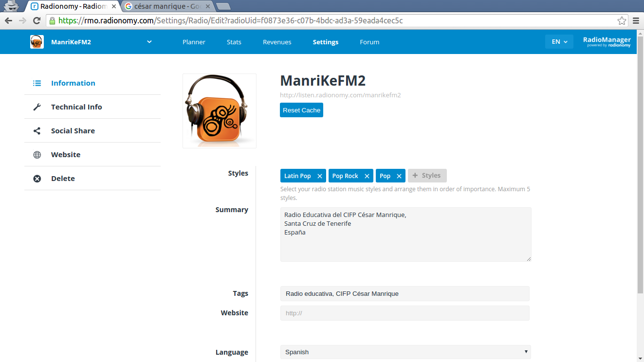Click the browser back arrow
Viewport: 644px width, 362px height.
coord(8,21)
